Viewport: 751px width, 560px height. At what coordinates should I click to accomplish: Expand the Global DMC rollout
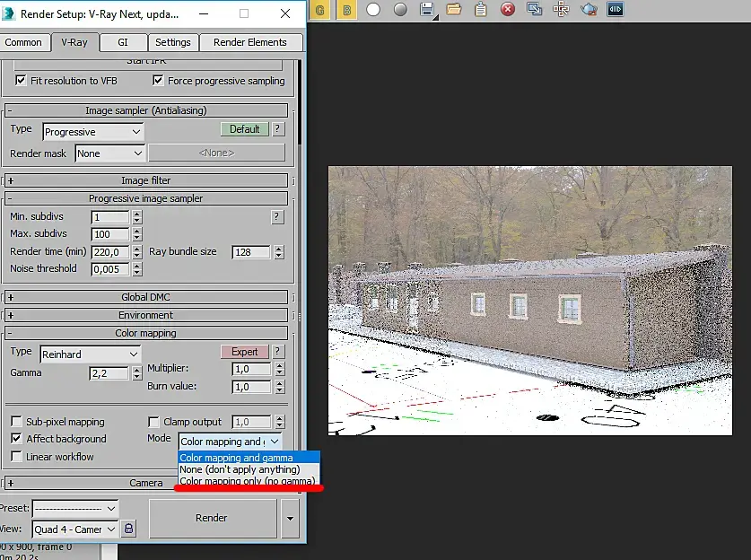pyautogui.click(x=145, y=297)
